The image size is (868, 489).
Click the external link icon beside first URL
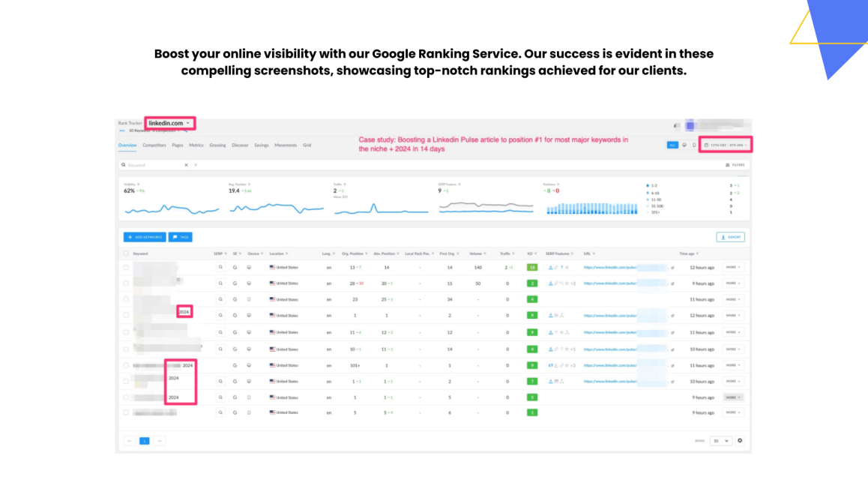tap(672, 268)
